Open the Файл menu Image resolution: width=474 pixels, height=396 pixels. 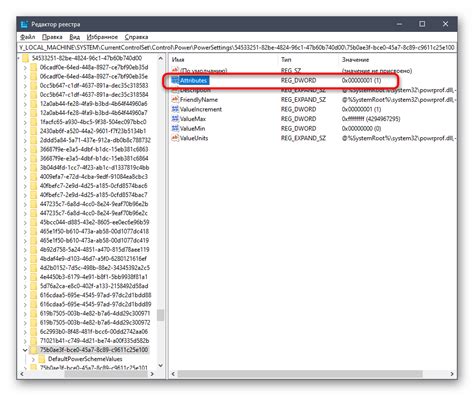(28, 37)
